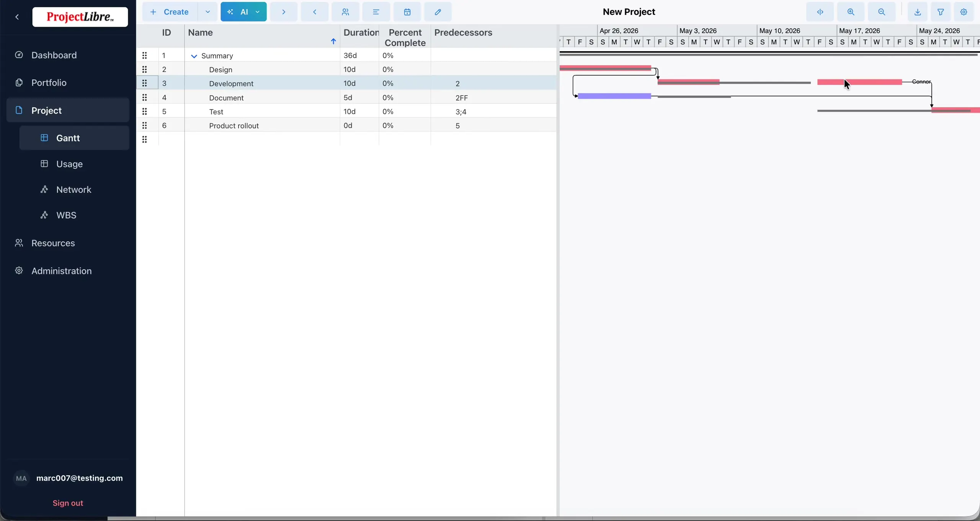This screenshot has height=521, width=980.
Task: Outdent task with left chevron icon
Action: (315, 12)
